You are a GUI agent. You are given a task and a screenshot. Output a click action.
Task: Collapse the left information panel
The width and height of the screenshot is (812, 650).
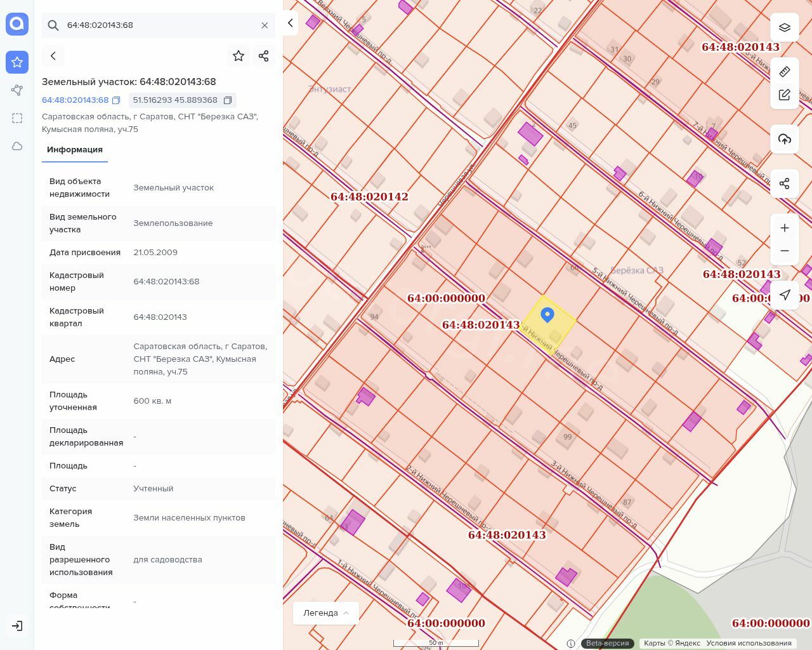pyautogui.click(x=290, y=23)
